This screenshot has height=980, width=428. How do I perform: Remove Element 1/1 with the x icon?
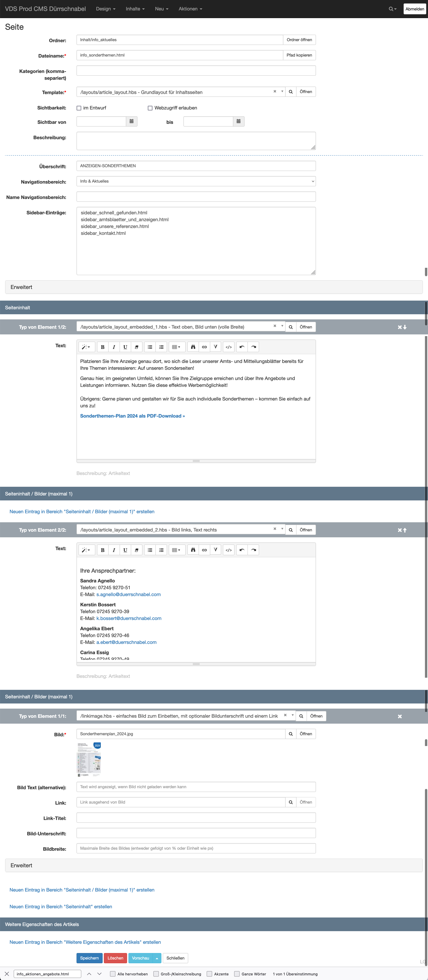[x=400, y=716]
